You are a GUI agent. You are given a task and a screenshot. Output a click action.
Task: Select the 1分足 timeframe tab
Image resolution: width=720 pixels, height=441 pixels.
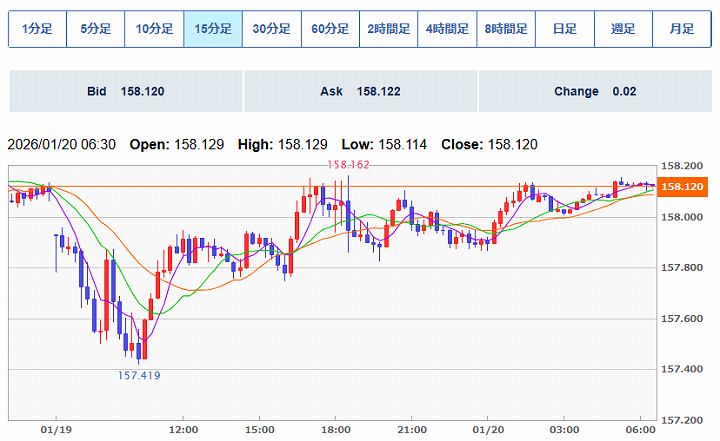click(x=37, y=29)
